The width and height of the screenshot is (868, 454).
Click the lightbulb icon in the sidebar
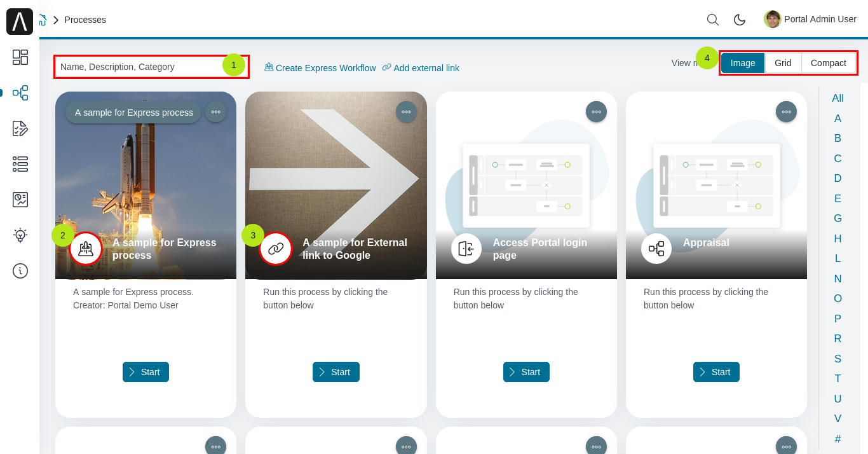(20, 235)
